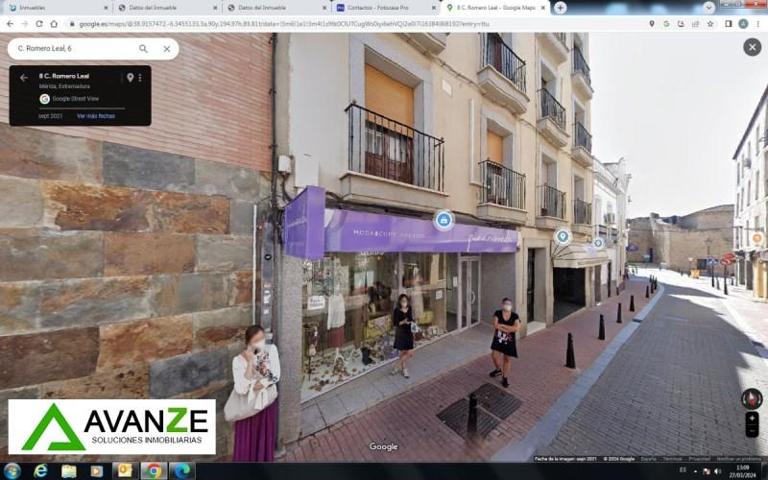Clear the Maps search with the X
The image size is (768, 480).
pos(167,49)
